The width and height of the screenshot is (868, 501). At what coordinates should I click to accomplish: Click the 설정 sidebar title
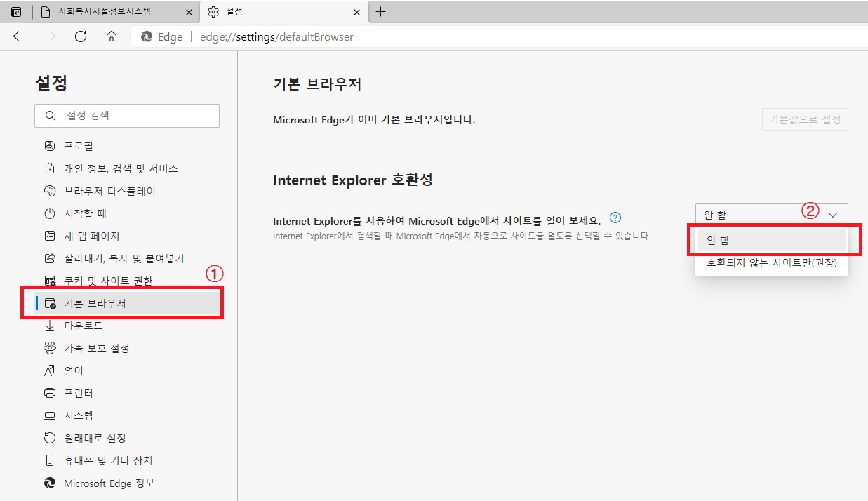tap(51, 83)
